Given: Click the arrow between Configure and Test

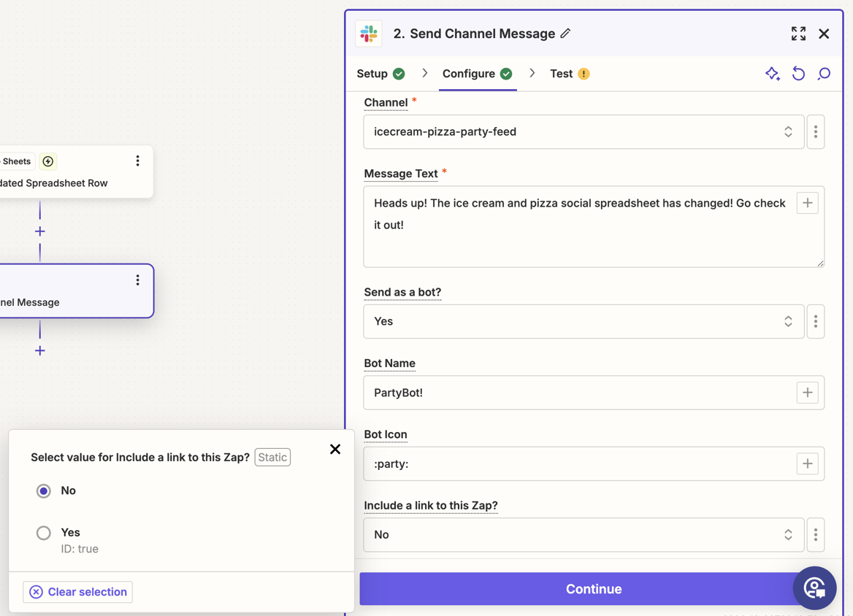Looking at the screenshot, I should pos(532,74).
